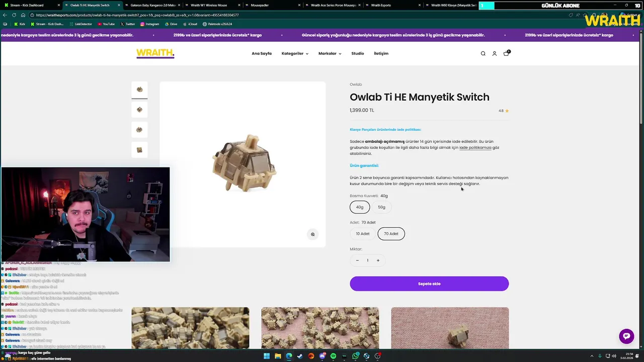Viewport: 644px width, 362px height.
Task: Open the Studio menu item
Action: [358, 54]
